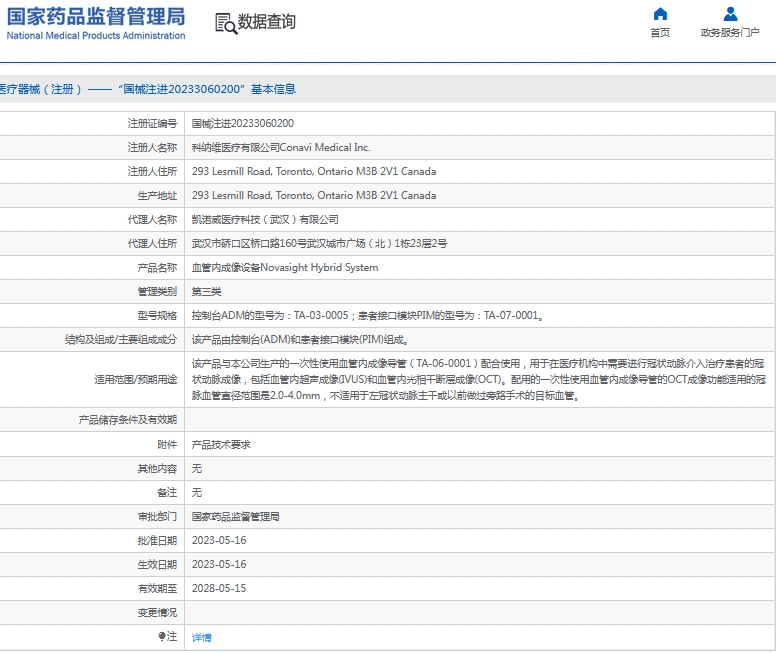This screenshot has height=653, width=776.
Task: Click the home (首页) house icon
Action: tap(660, 14)
